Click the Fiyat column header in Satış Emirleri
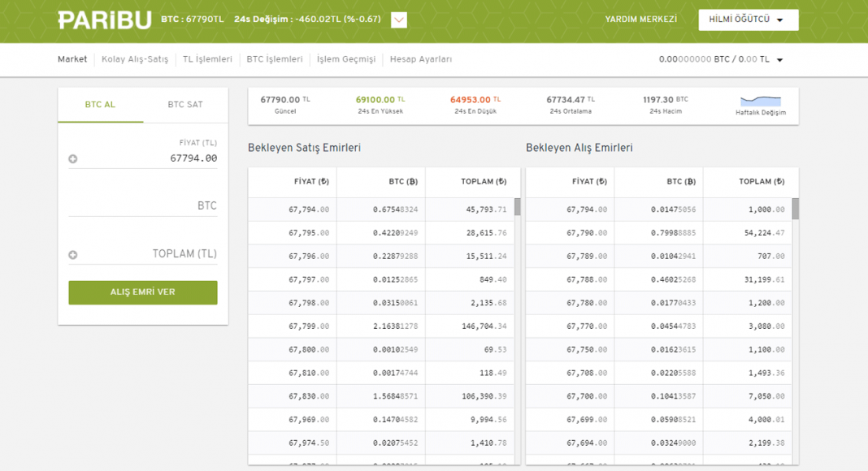The height and width of the screenshot is (471, 868). (311, 181)
